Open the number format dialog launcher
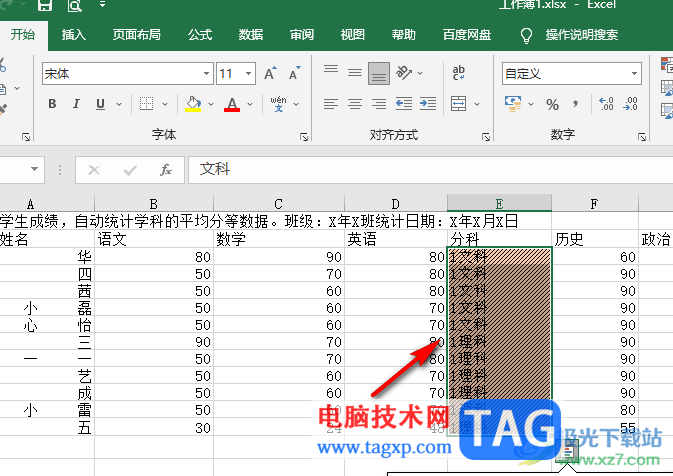Screen dimensions: 673x476 point(642,137)
